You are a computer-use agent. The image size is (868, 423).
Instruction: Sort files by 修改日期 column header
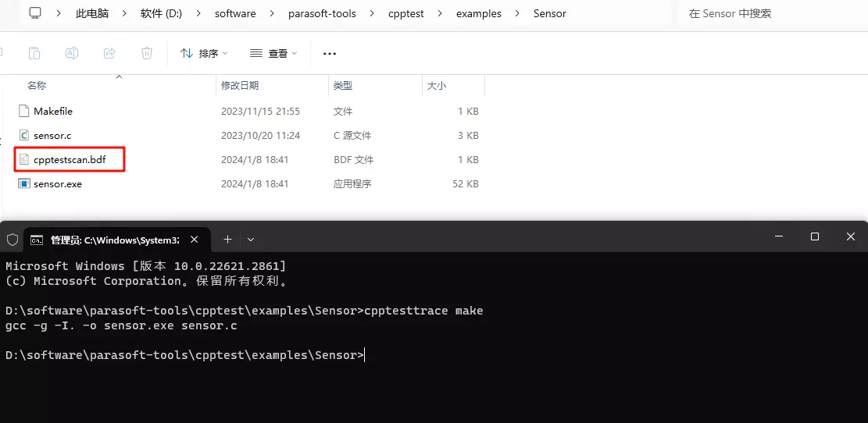(240, 85)
